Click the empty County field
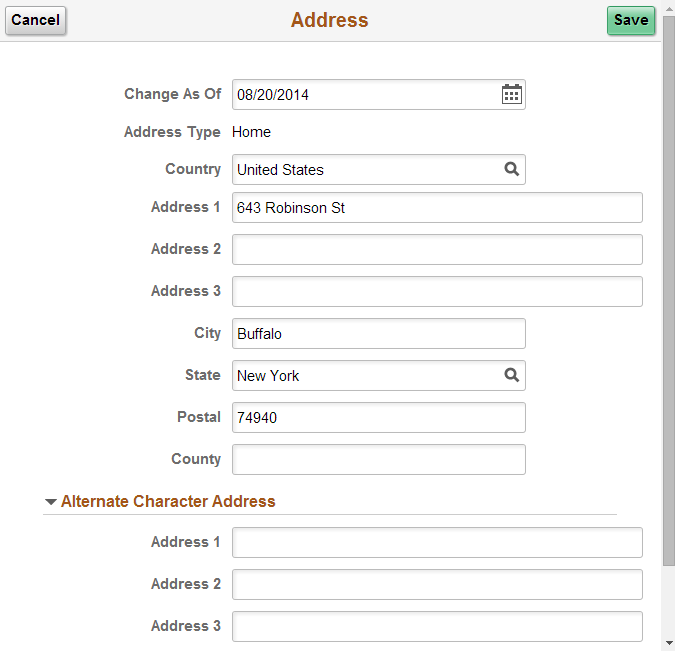The width and height of the screenshot is (675, 653). tap(379, 459)
